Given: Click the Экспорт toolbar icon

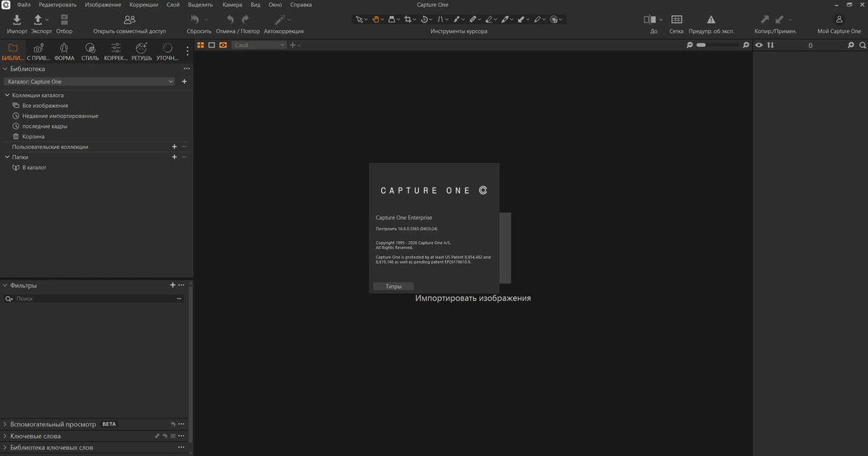Looking at the screenshot, I should coord(39,20).
